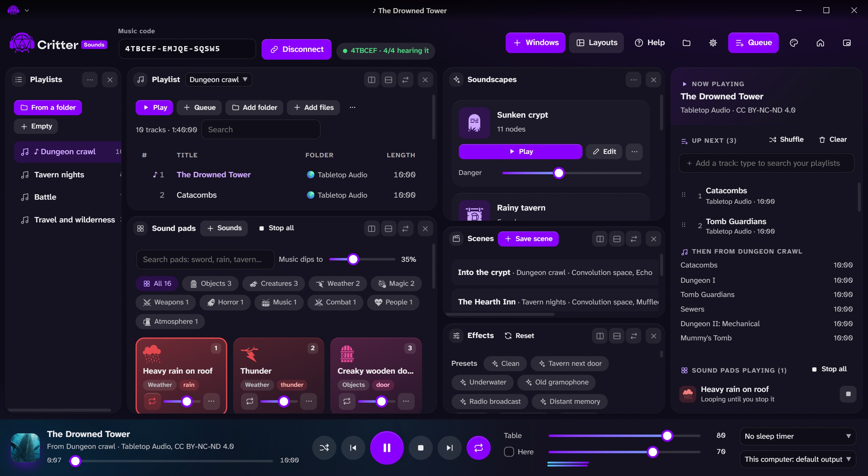The height and width of the screenshot is (476, 868).
Task: Go to home icon in top bar
Action: 820,43
